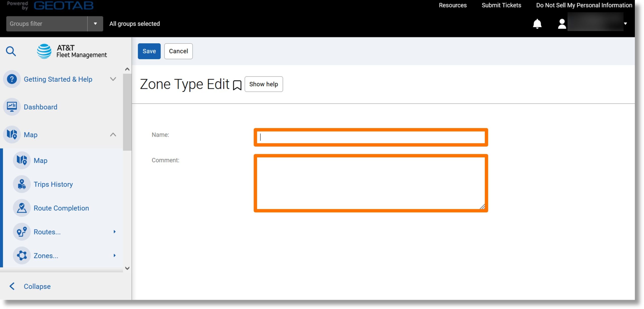Select the Zone Type Name input field

(370, 137)
